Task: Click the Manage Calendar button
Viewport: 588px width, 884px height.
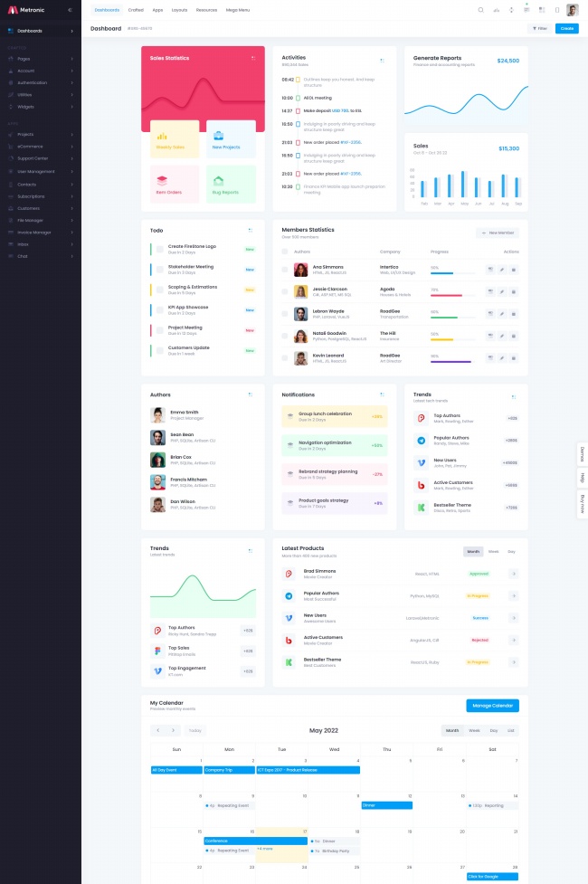Action: (x=492, y=706)
